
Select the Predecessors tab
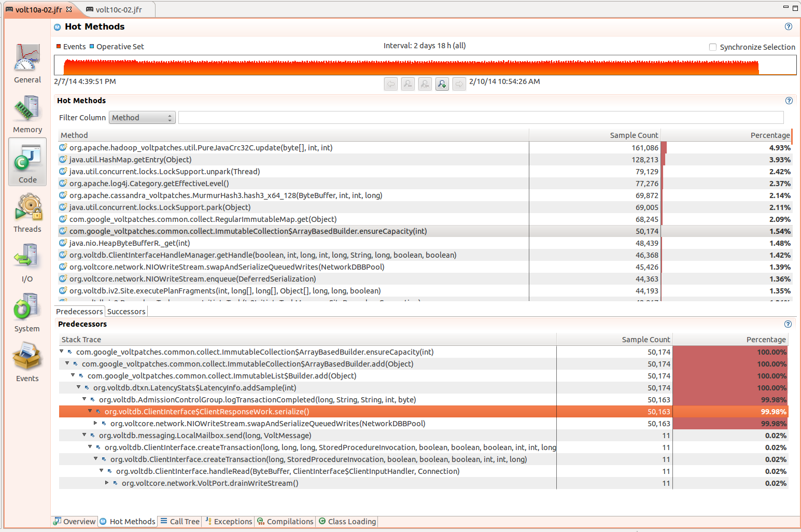click(79, 312)
